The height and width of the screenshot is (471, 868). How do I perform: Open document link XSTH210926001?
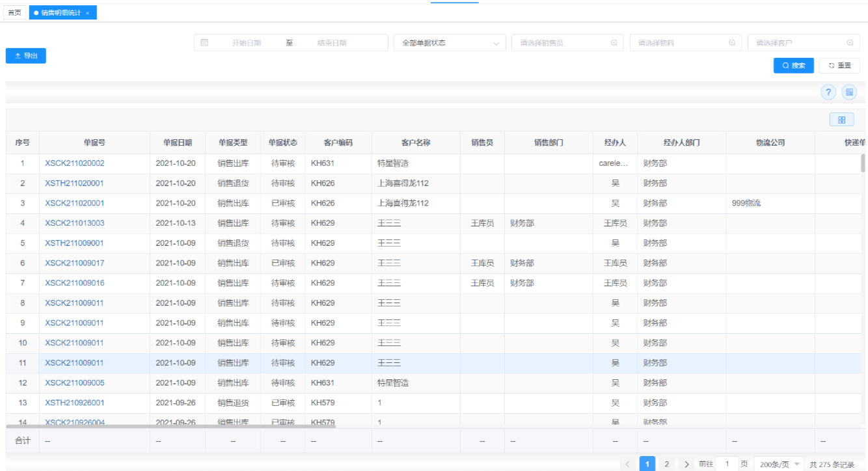coord(74,403)
